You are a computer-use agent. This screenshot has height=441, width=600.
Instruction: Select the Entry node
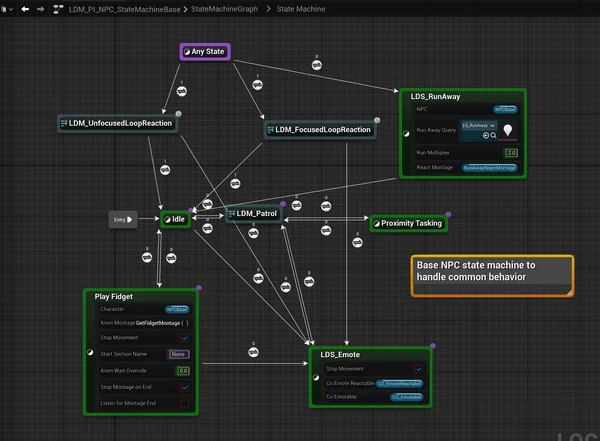pos(123,220)
